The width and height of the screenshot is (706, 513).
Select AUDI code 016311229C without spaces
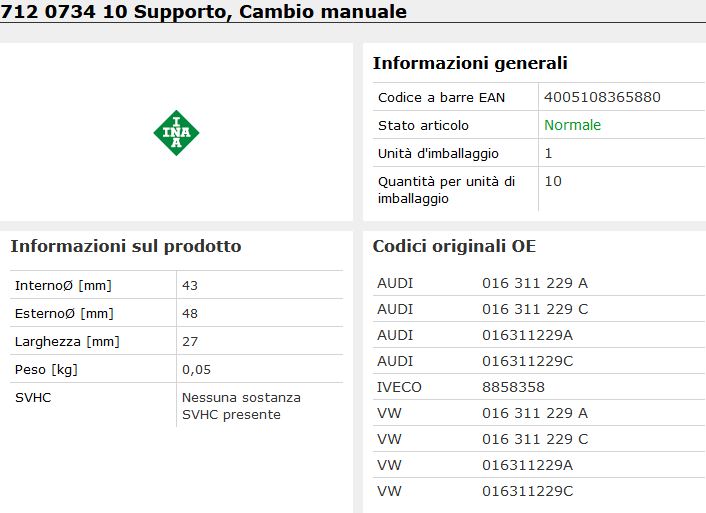tap(527, 361)
